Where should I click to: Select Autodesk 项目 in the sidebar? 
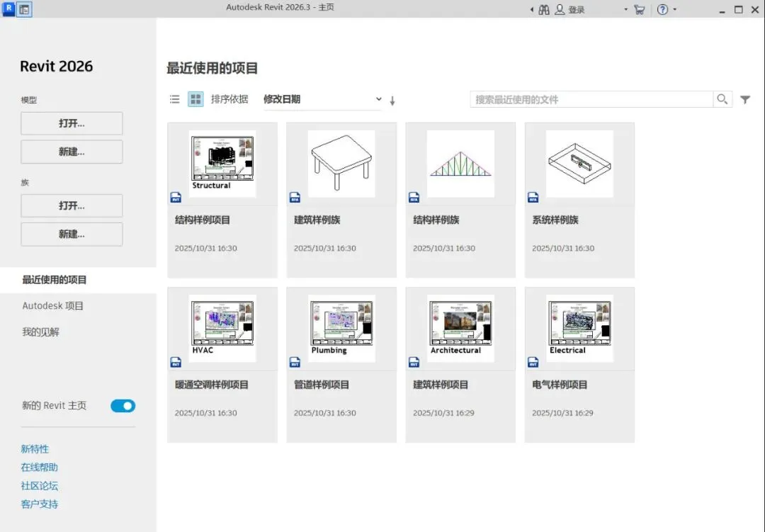pyautogui.click(x=52, y=306)
